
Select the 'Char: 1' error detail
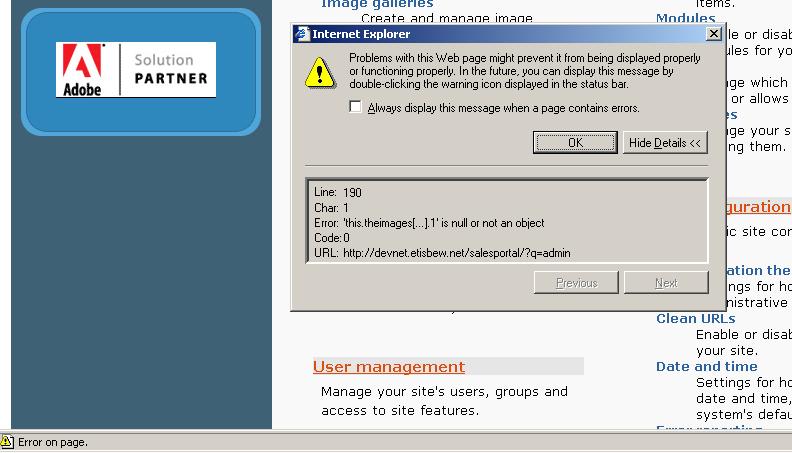tap(331, 208)
